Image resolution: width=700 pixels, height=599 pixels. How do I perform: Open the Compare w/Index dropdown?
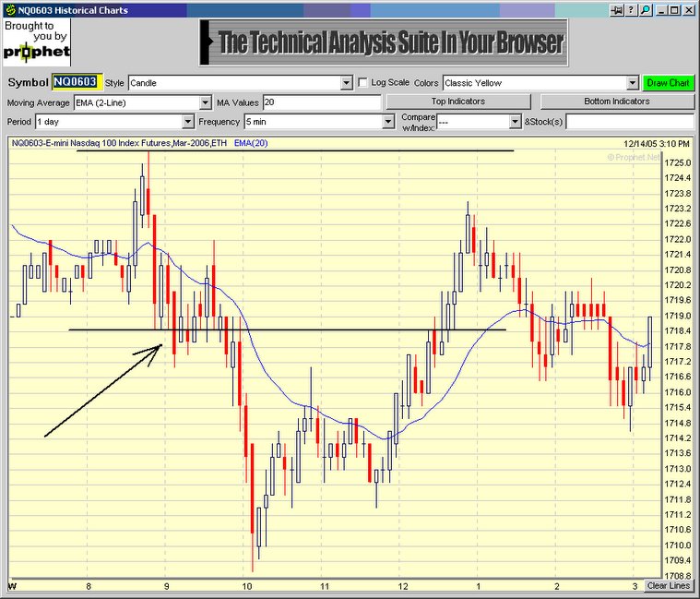(x=516, y=122)
